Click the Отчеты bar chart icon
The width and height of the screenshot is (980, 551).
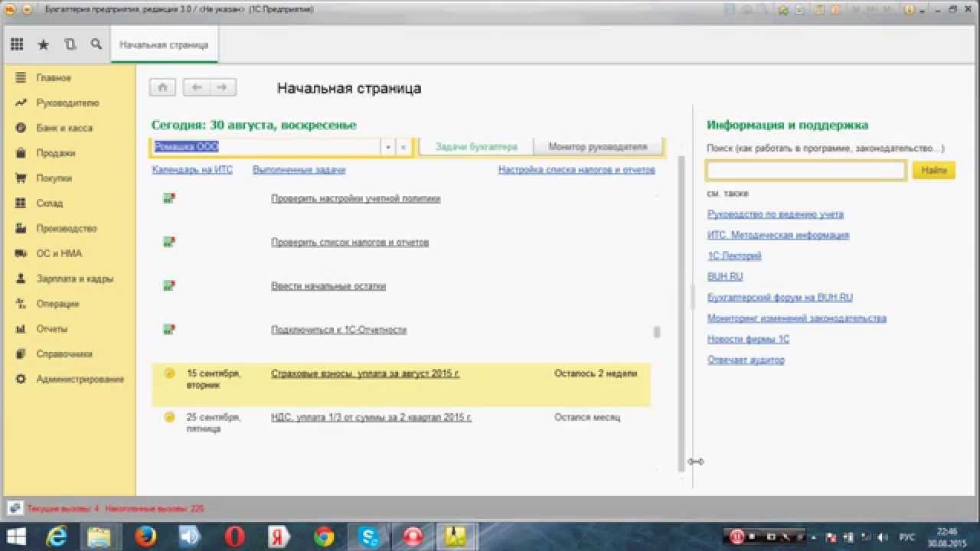21,329
